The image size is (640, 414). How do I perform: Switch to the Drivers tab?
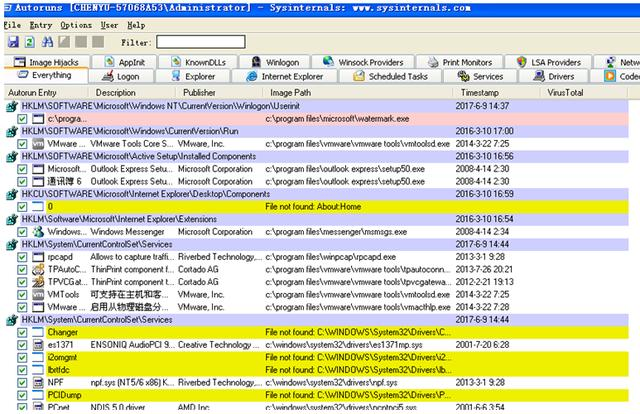tap(553, 76)
